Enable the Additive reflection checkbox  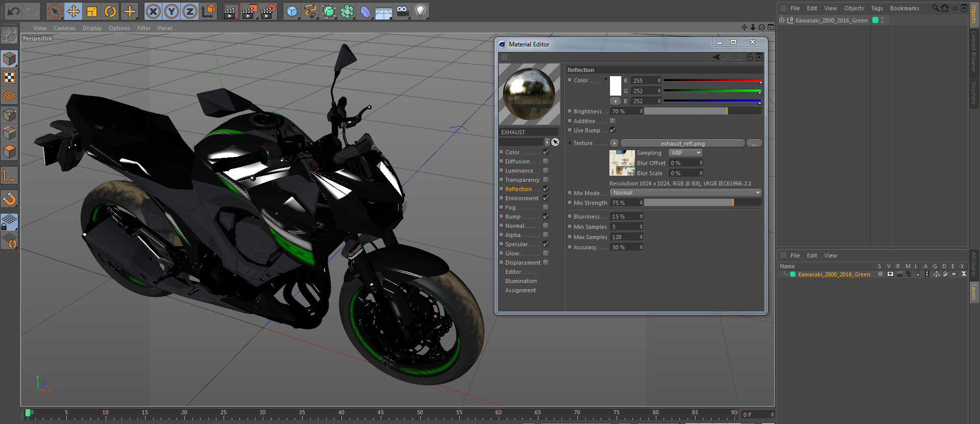[x=613, y=121]
